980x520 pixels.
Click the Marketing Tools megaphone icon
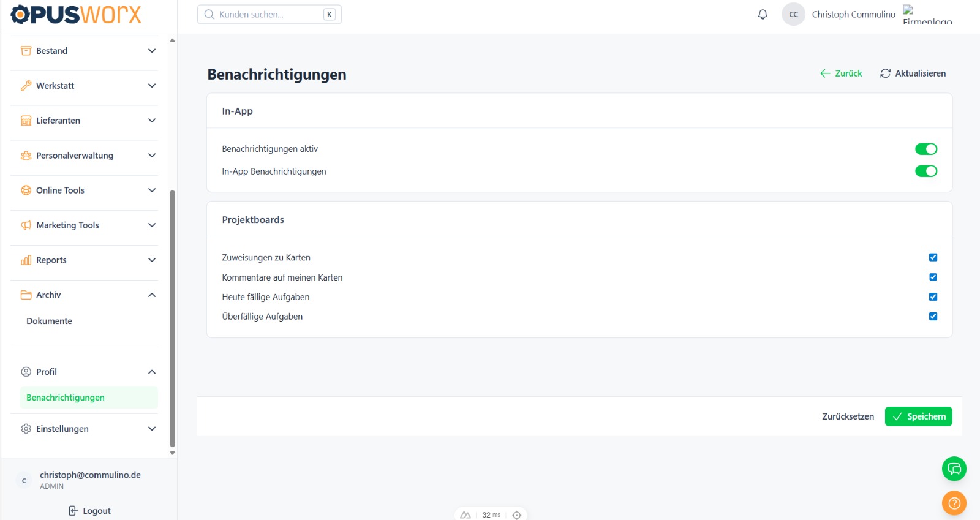26,225
